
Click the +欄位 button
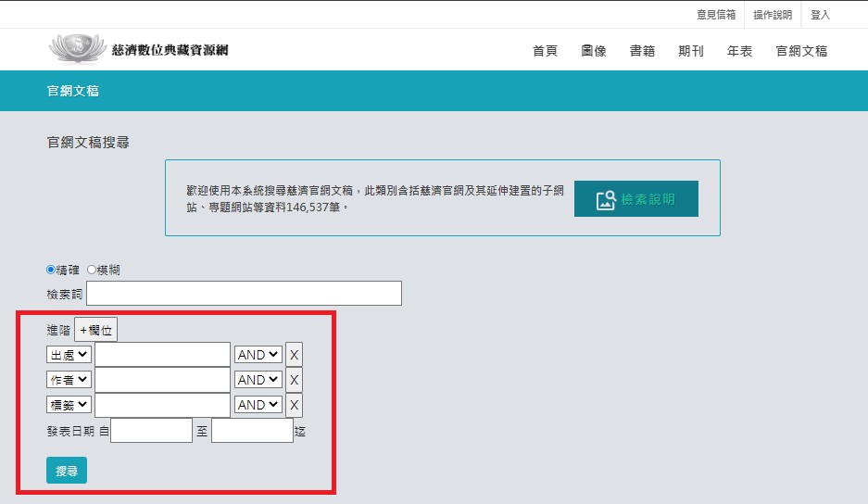(x=95, y=330)
